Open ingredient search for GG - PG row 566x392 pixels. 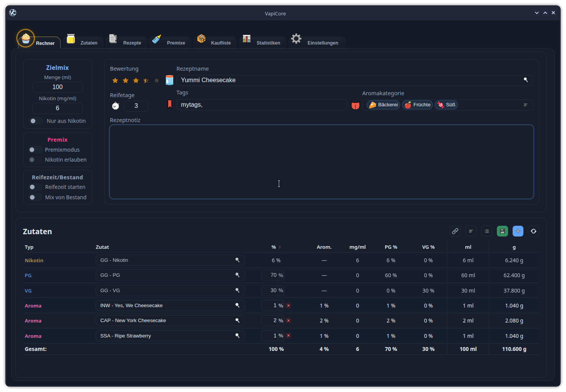click(237, 275)
